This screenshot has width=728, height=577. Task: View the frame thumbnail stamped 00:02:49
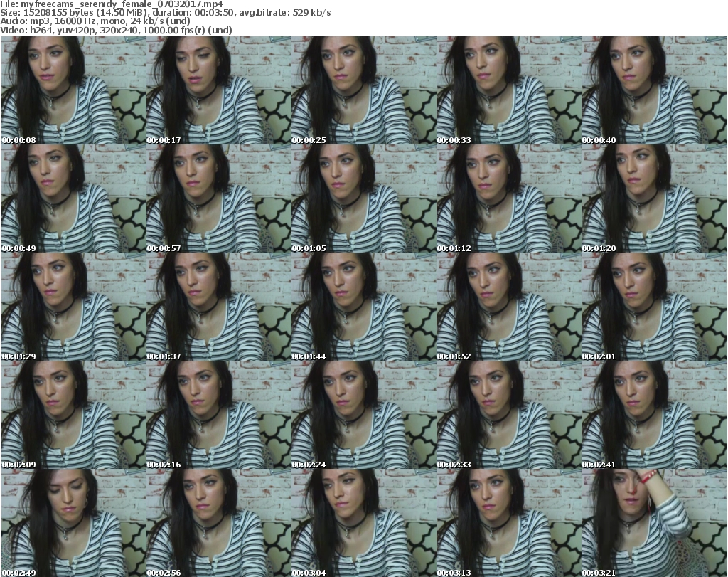pyautogui.click(x=73, y=523)
